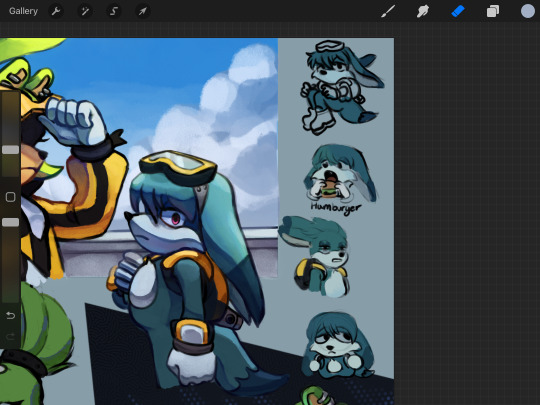540x405 pixels.
Task: Redo using the dimmed sidebar arrow
Action: pos(10,336)
